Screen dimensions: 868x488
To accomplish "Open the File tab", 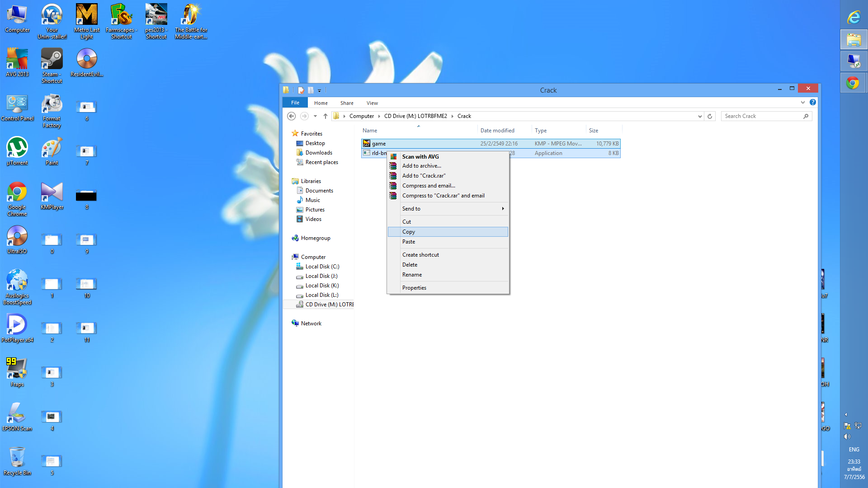I will click(x=295, y=103).
